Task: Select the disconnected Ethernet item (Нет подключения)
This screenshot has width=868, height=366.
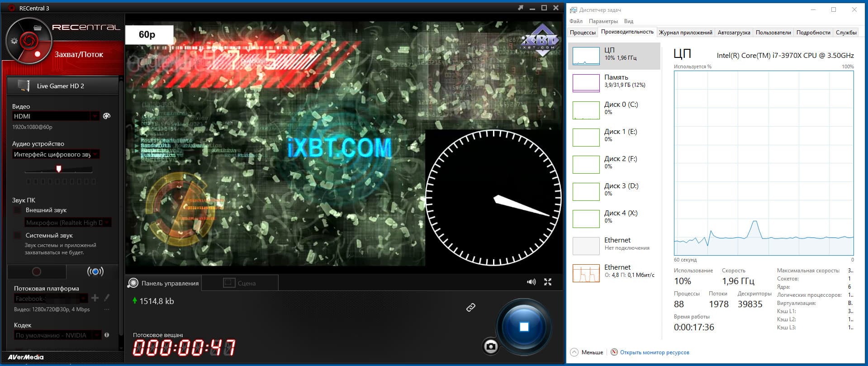Action: pos(614,246)
